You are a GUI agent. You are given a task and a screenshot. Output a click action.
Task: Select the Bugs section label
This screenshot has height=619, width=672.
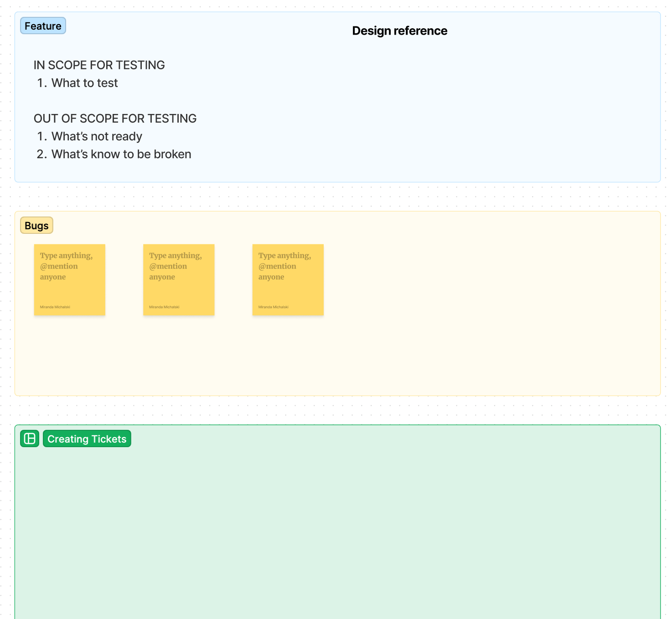point(36,226)
